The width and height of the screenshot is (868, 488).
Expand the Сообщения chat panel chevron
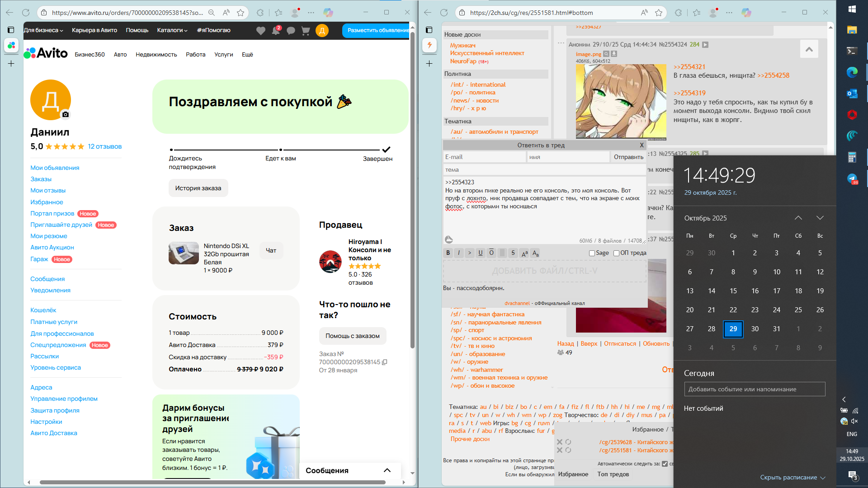[x=387, y=470]
